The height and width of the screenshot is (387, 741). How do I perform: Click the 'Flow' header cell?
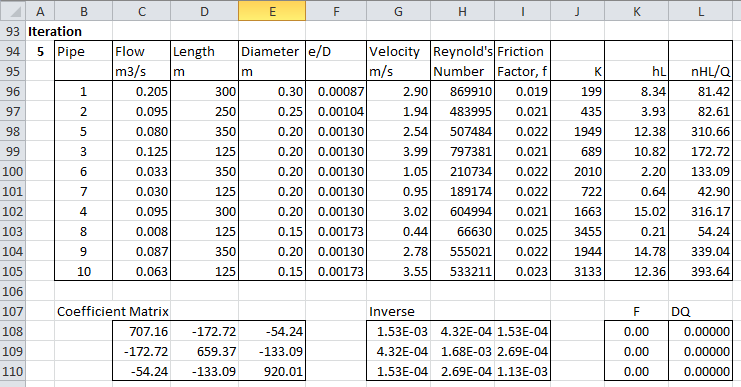142,51
